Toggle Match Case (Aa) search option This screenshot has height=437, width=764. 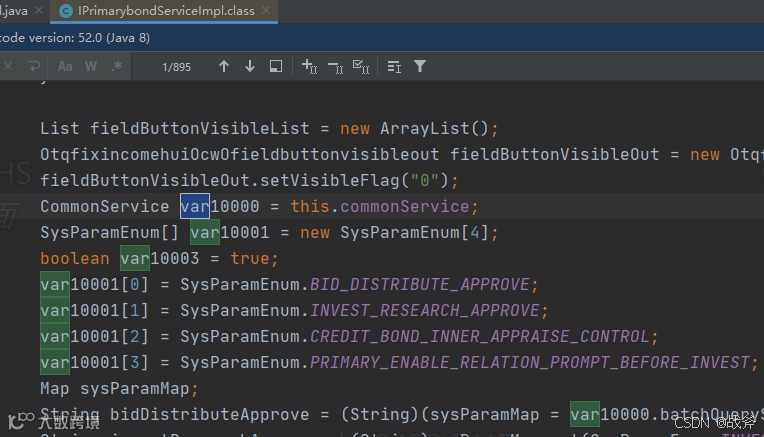pos(65,66)
